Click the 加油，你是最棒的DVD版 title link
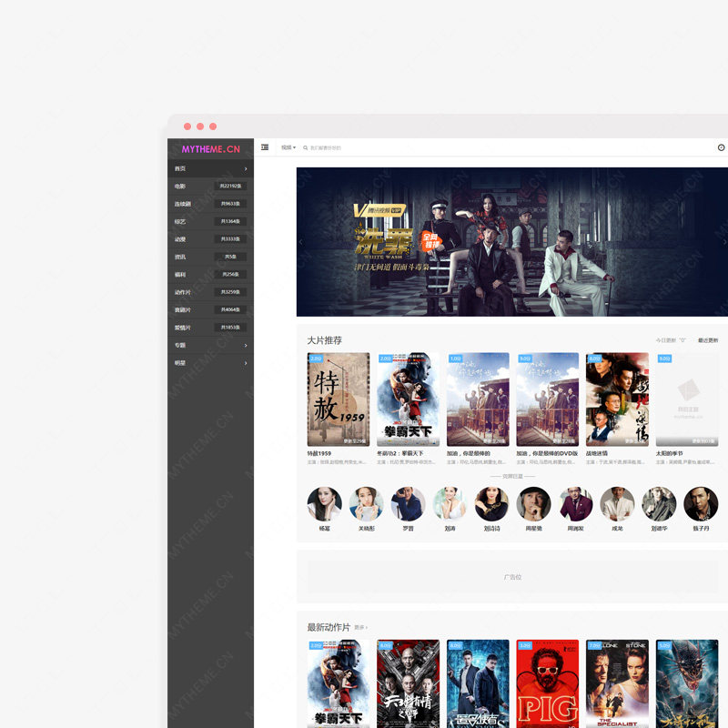The height and width of the screenshot is (728, 728). (547, 453)
